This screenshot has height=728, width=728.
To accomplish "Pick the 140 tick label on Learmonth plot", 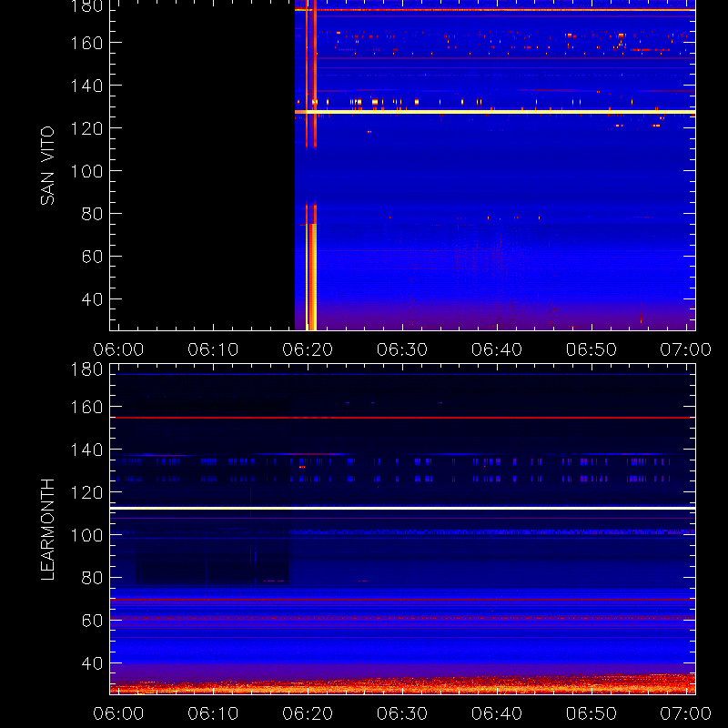I will coord(86,450).
